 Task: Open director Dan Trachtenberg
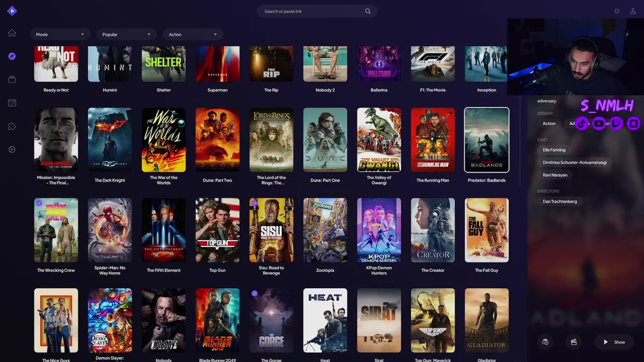[559, 201]
